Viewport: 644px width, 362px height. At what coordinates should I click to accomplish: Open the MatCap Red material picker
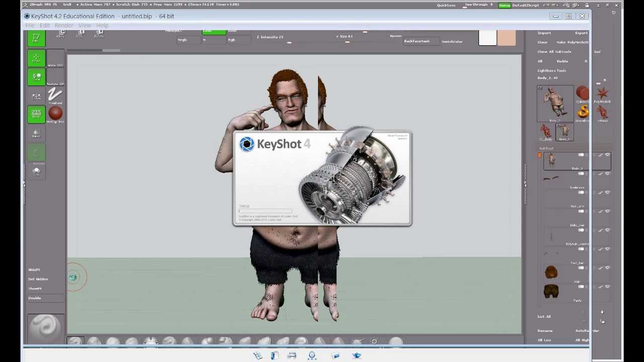(55, 114)
